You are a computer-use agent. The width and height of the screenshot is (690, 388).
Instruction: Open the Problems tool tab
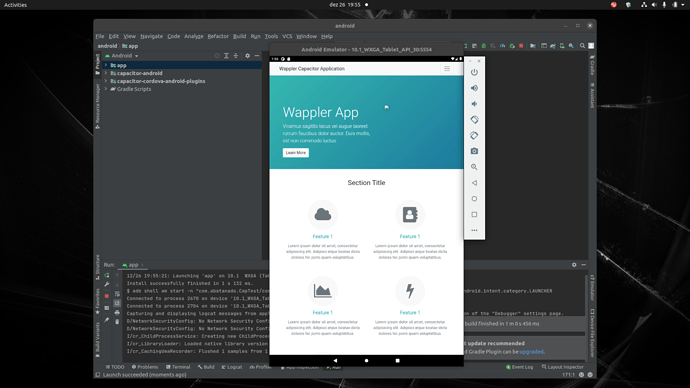pyautogui.click(x=145, y=367)
